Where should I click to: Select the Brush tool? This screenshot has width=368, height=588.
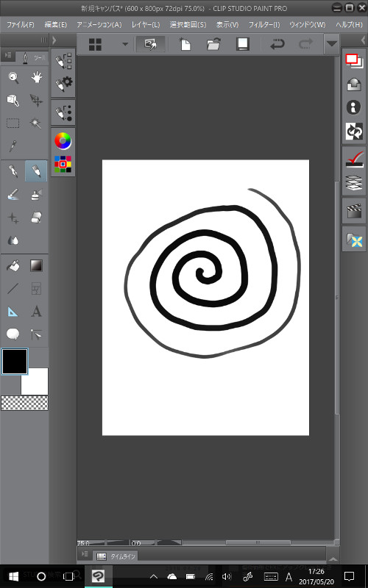coord(13,195)
